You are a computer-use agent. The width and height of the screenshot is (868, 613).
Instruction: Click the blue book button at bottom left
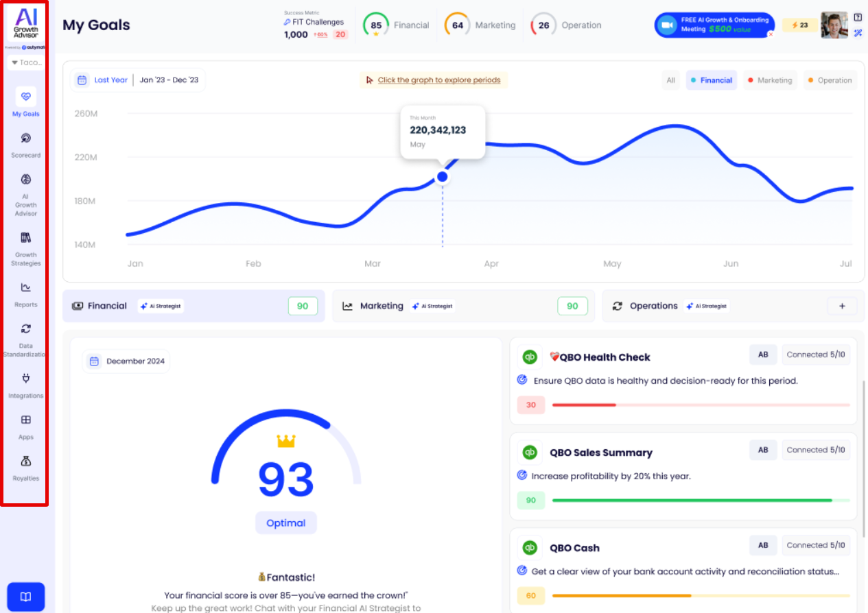[x=25, y=597]
